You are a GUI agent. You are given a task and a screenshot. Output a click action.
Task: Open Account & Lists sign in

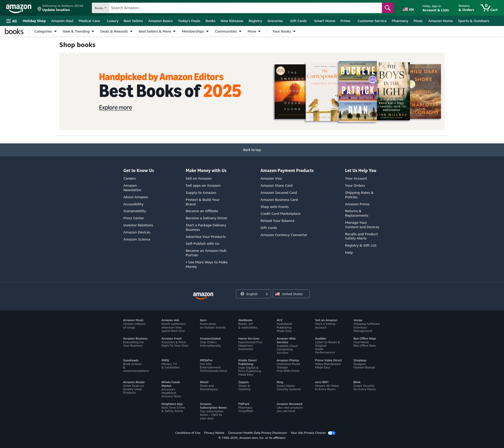[435, 8]
